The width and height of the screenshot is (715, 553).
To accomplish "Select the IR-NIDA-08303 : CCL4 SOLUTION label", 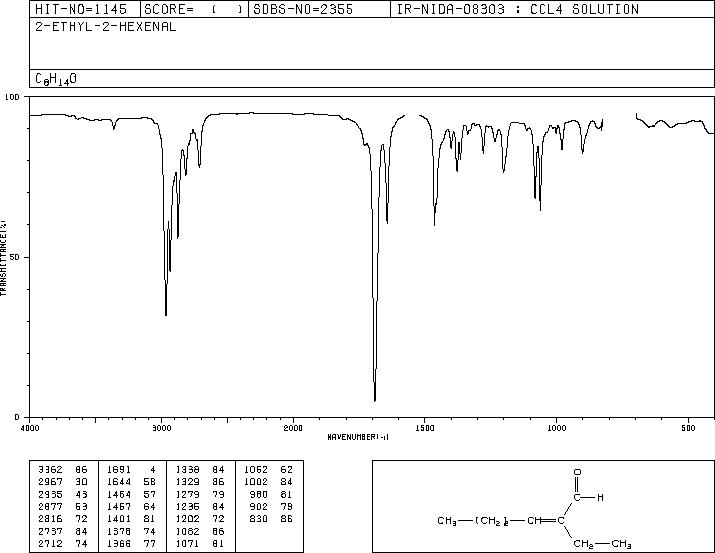I will [518, 9].
